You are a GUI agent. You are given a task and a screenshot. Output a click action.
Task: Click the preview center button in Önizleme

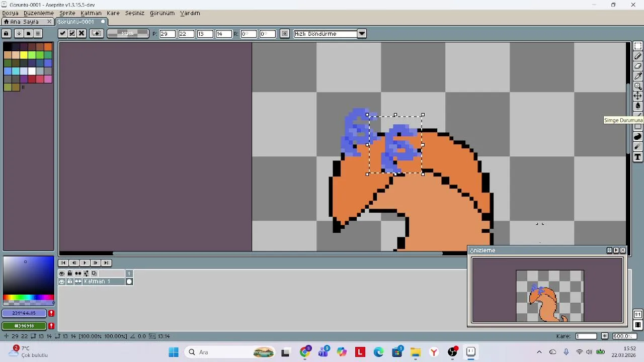(x=609, y=250)
